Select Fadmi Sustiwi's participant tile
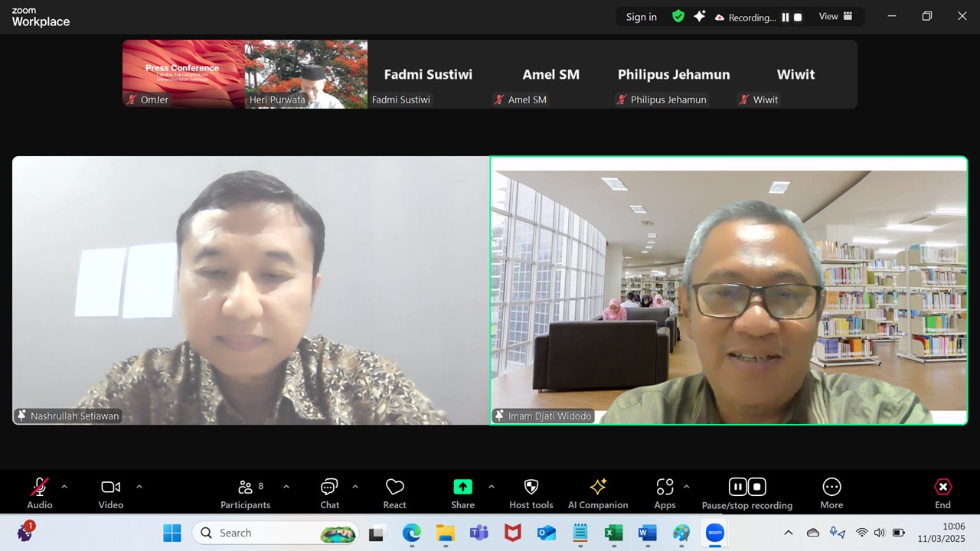This screenshot has width=980, height=551. pos(429,74)
